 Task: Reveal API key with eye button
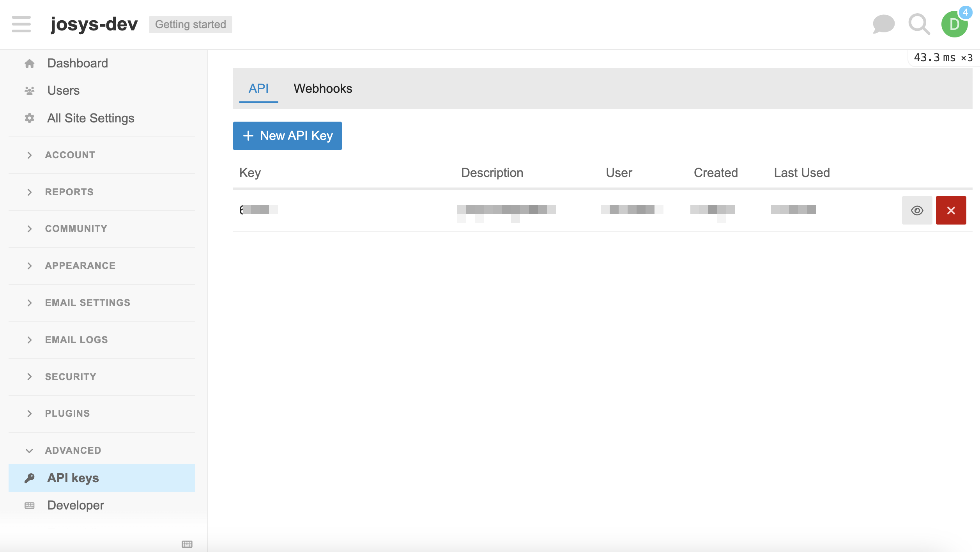point(917,210)
